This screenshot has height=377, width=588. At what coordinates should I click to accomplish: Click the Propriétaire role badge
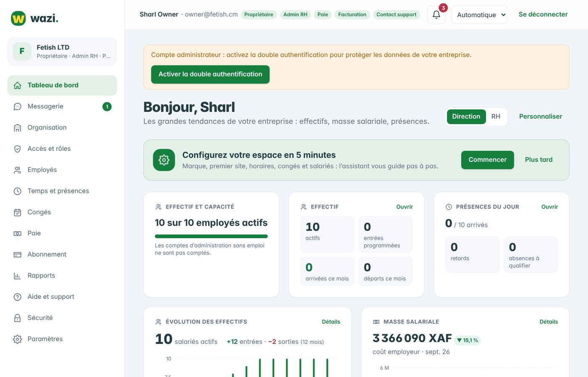pyautogui.click(x=259, y=15)
